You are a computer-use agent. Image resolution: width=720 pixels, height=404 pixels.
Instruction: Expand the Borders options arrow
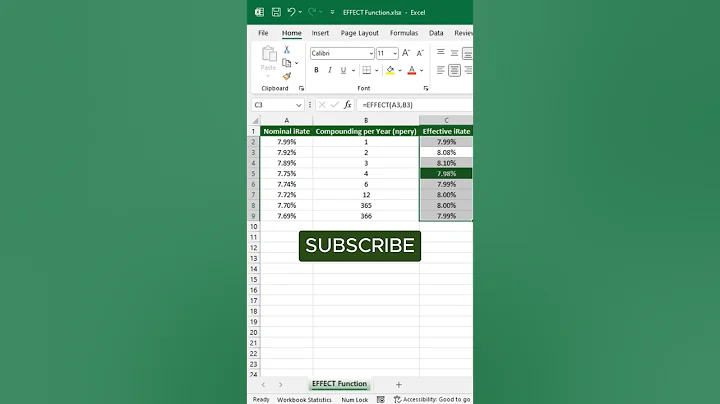(377, 70)
